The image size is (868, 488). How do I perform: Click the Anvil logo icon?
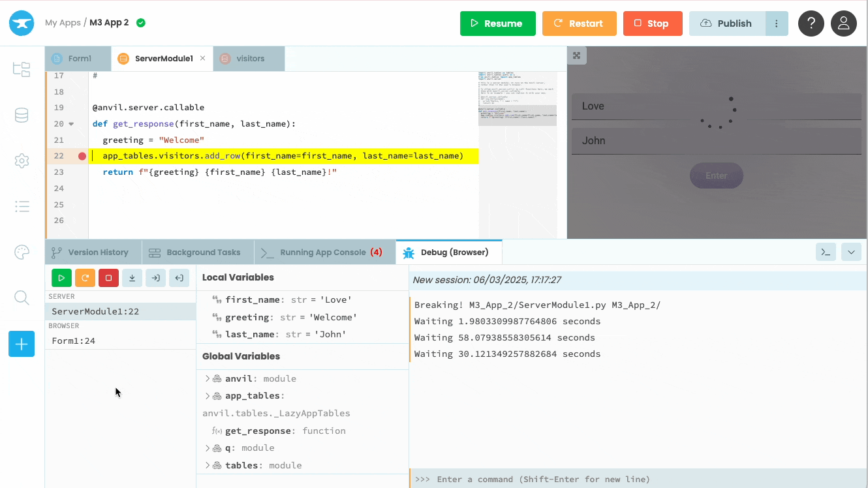(22, 23)
